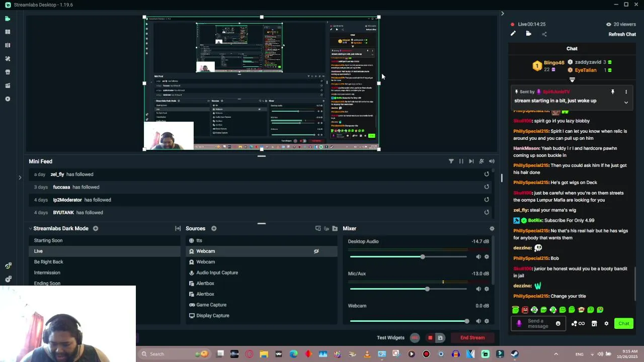This screenshot has height=362, width=644.
Task: Select the Audio Input Capture source
Action: tap(262, 273)
